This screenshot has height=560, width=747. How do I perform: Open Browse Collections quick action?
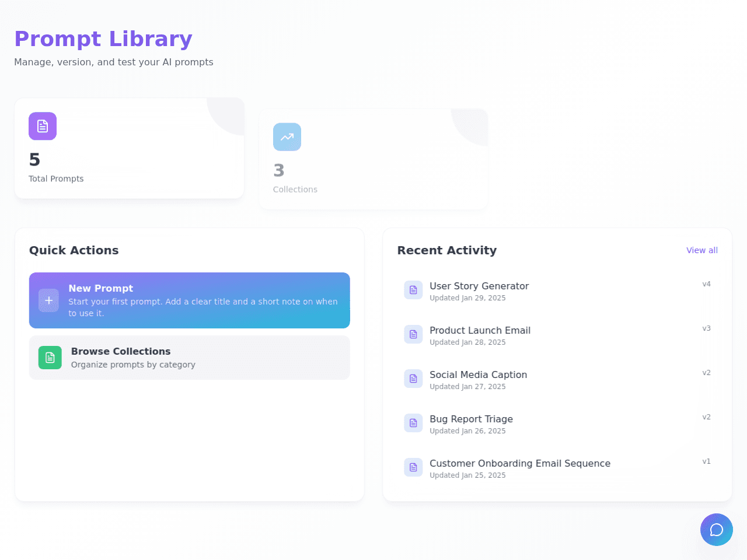190,358
